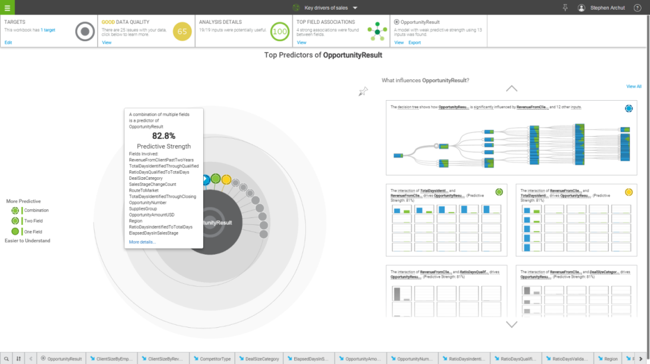Click View under Top Field Associations
The width and height of the screenshot is (650, 364).
pyautogui.click(x=301, y=42)
